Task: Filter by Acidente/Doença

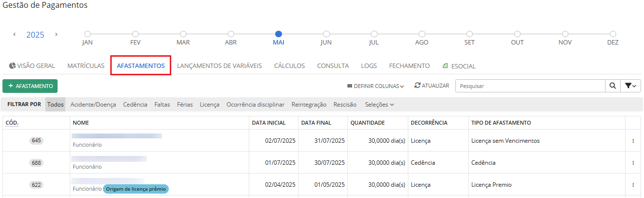Action: [93, 105]
